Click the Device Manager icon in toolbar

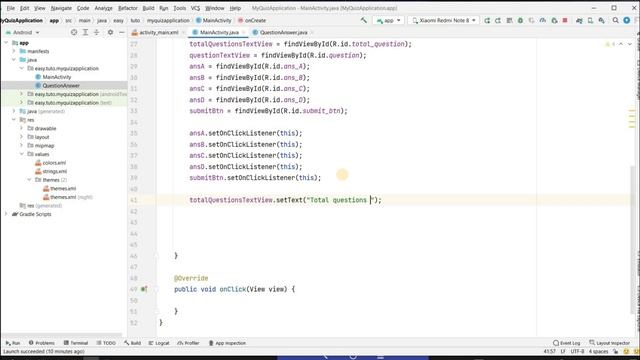point(590,20)
